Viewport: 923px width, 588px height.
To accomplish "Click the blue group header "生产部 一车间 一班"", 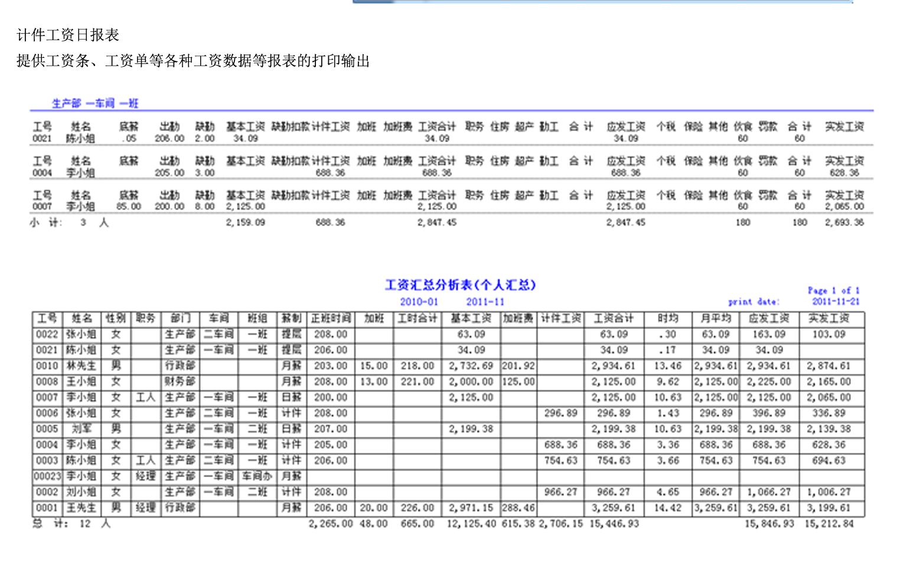I will coord(95,103).
